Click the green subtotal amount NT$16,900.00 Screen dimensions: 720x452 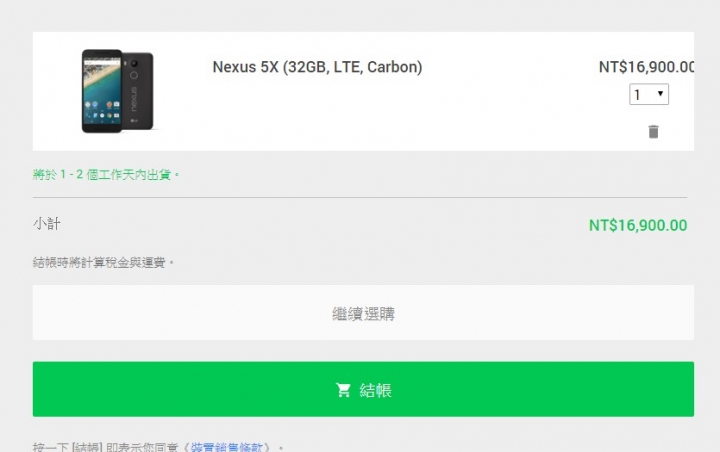point(638,226)
